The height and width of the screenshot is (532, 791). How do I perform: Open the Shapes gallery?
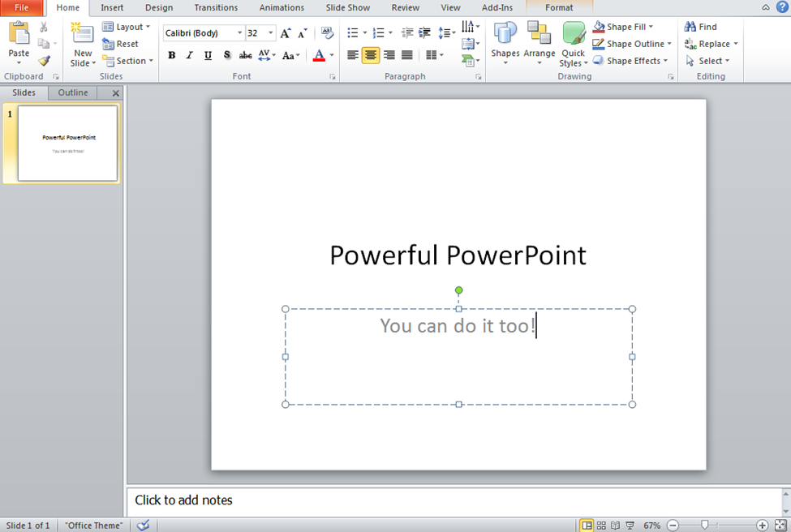pos(505,44)
